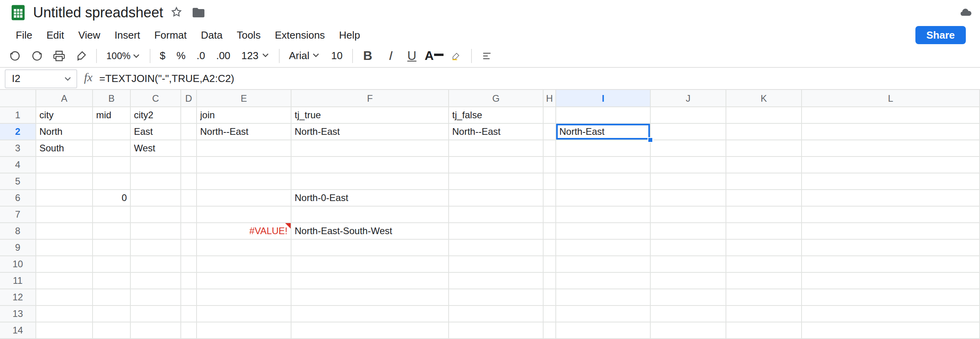Open the Tools menu

tap(249, 35)
